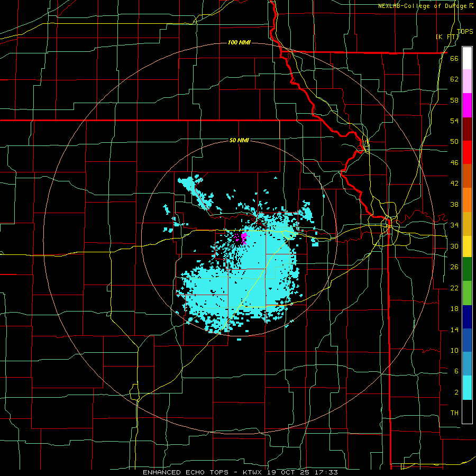Click the legend value '38'
Viewport: 476px width, 476px height.
[x=454, y=204]
